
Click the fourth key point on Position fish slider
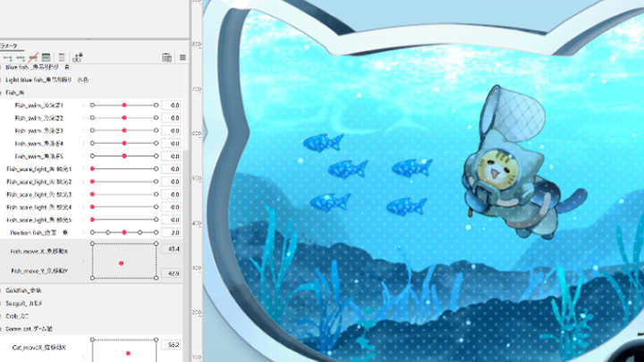point(140,232)
